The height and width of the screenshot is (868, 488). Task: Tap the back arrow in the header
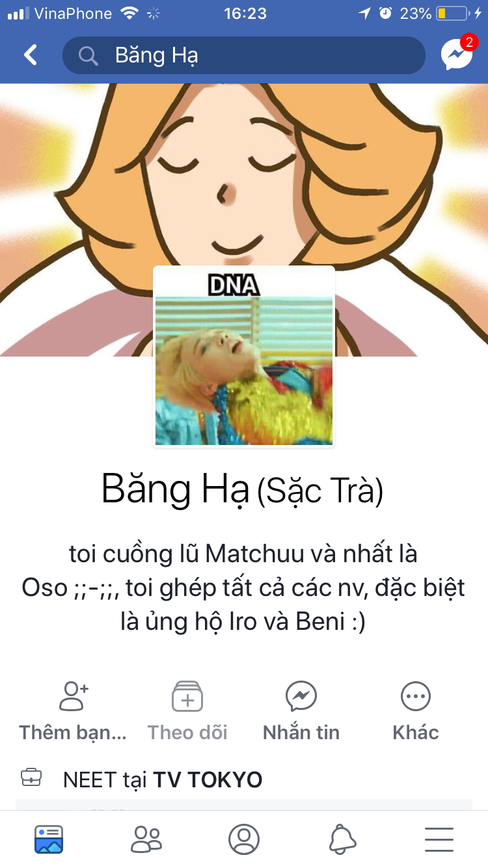pyautogui.click(x=31, y=55)
